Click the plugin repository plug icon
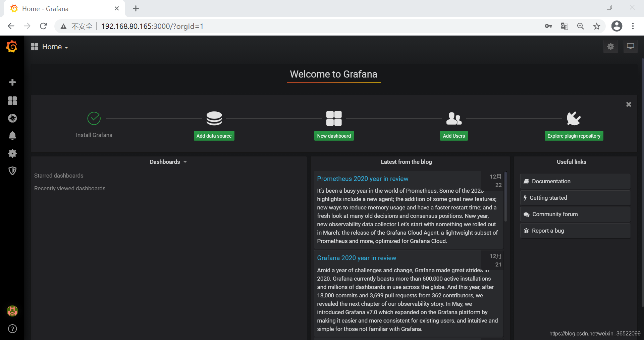The height and width of the screenshot is (340, 644). (574, 118)
